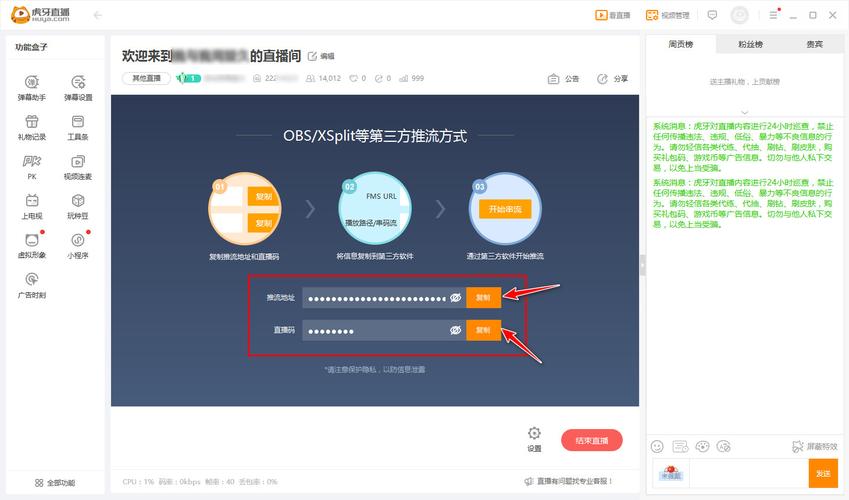
Task: Open 视频管理 video management
Action: [x=668, y=15]
